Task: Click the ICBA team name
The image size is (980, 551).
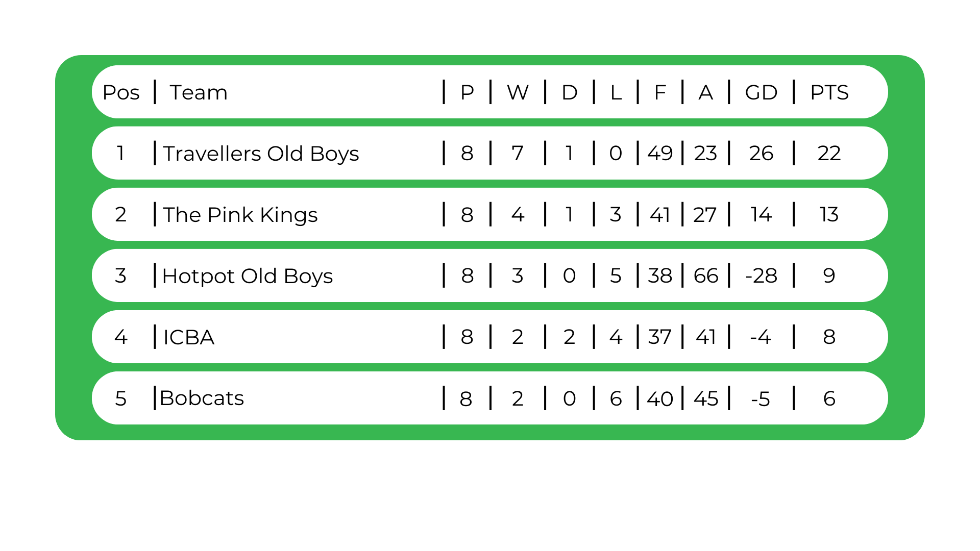Action: pyautogui.click(x=189, y=337)
